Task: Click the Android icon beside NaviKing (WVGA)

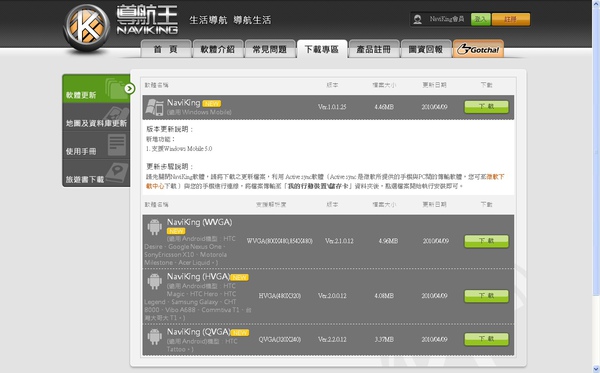Action: (155, 227)
